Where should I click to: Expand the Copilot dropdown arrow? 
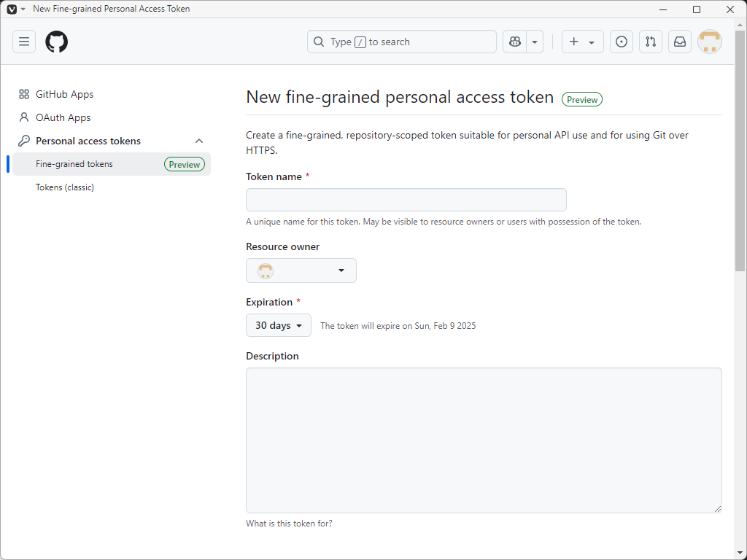(x=535, y=42)
